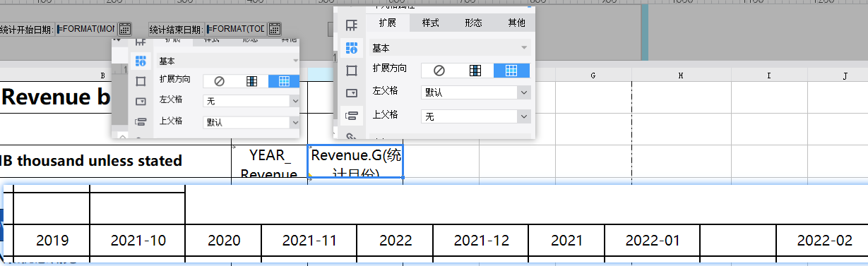Select cell attributes icon in right panel sidebar
The image size is (868, 266).
tap(351, 48)
